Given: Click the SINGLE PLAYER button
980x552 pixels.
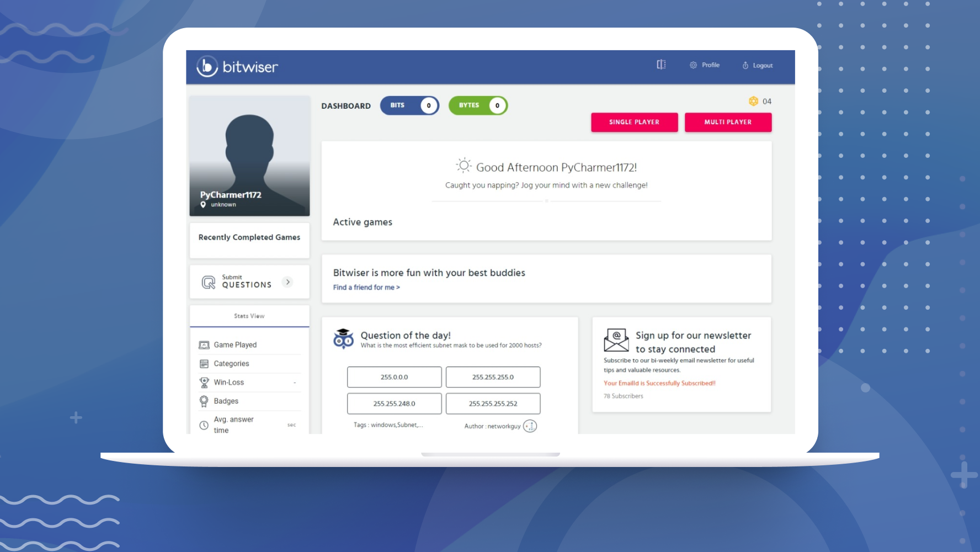Looking at the screenshot, I should 634,122.
